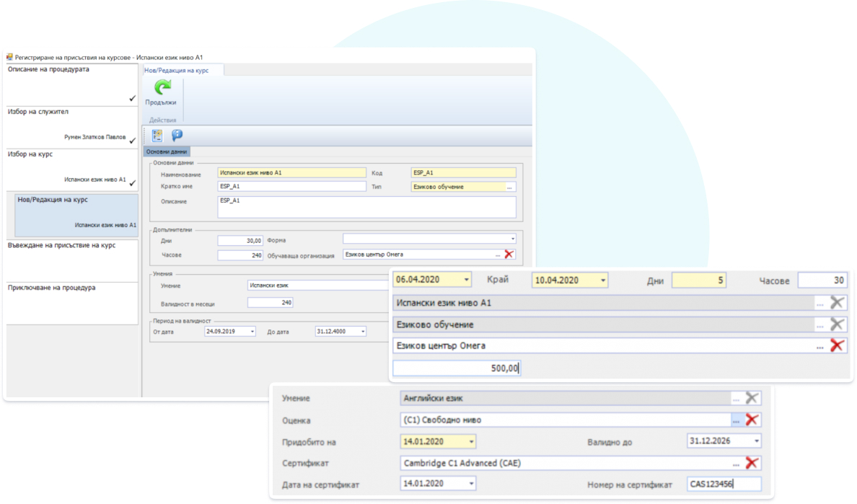Viewport: 857px width, 504px height.
Task: Click the Валидност в месеци field
Action: pos(270,303)
